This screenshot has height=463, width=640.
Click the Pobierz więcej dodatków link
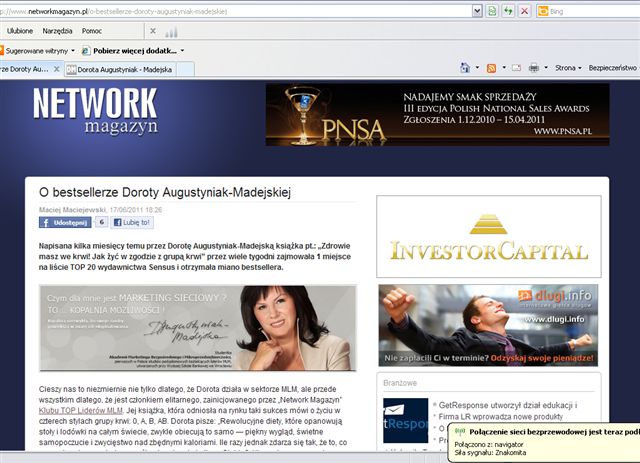130,51
